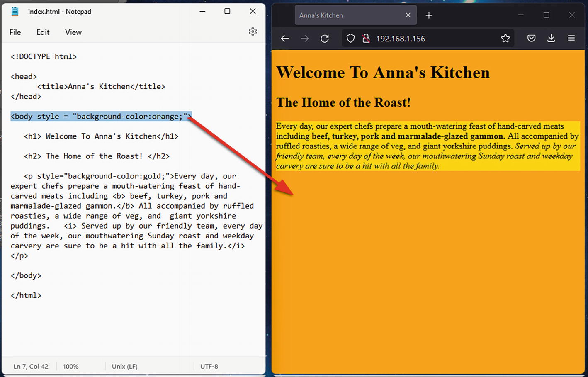Open Notepad settings gear icon

pos(253,32)
